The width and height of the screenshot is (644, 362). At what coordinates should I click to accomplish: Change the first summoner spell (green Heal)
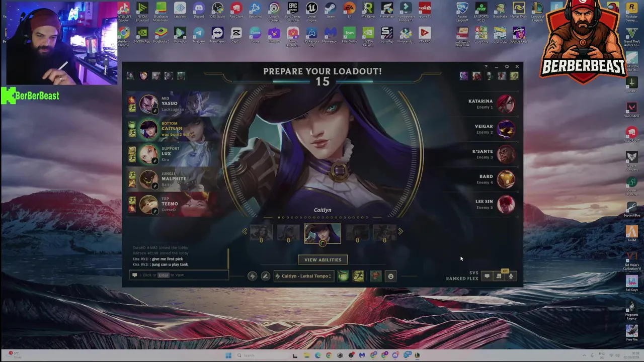[343, 276]
